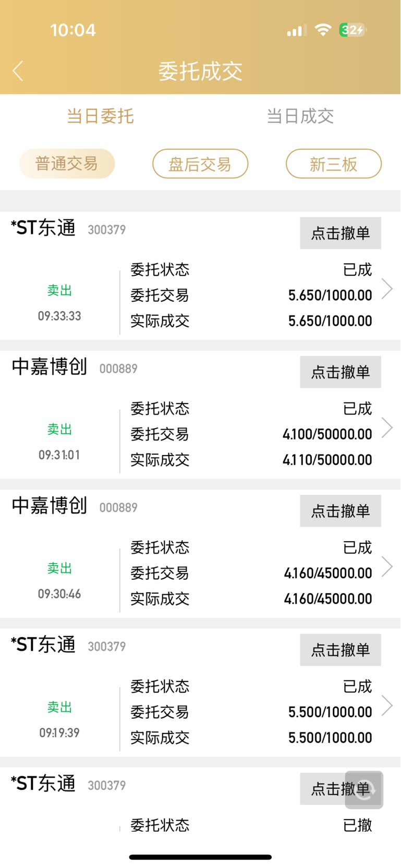401x868 pixels.
Task: Click 点击撤单 for the 09:31:01 中嘉博创 order
Action: (341, 372)
